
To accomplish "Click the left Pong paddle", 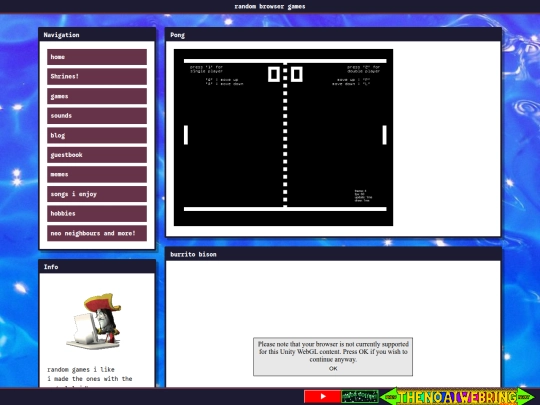I will tap(186, 135).
